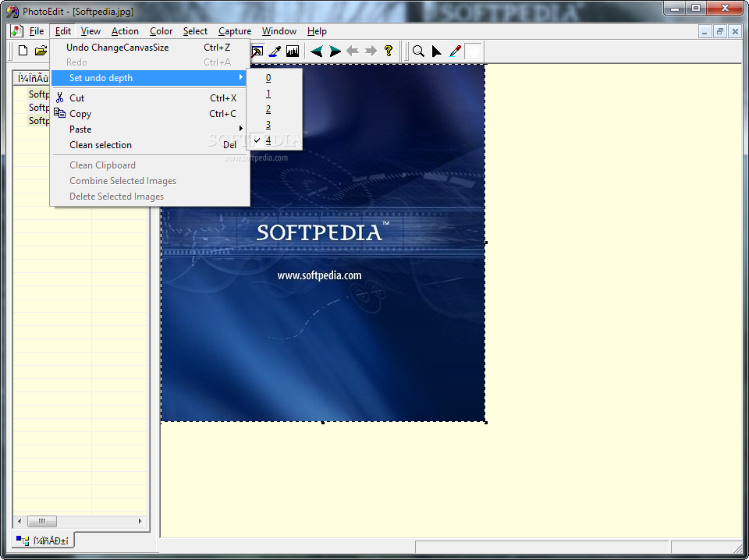Click the teal left arrow icon
Image resolution: width=749 pixels, height=560 pixels.
(316, 51)
